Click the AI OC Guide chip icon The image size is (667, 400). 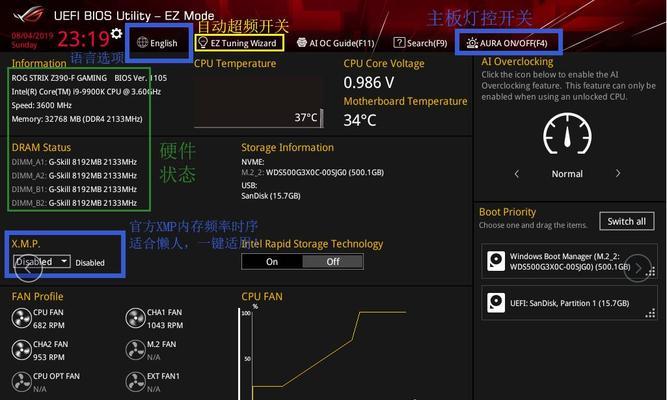(x=302, y=43)
